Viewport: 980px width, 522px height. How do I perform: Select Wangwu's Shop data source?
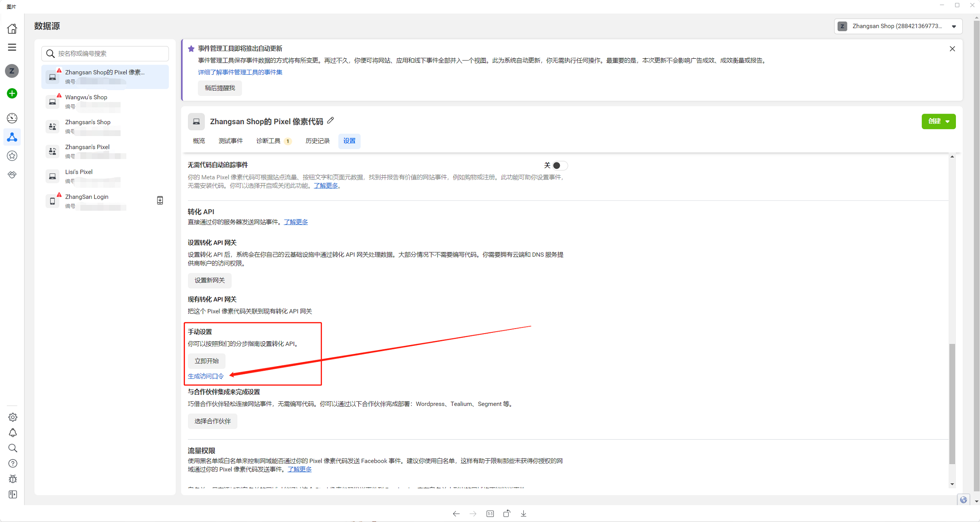pyautogui.click(x=105, y=102)
